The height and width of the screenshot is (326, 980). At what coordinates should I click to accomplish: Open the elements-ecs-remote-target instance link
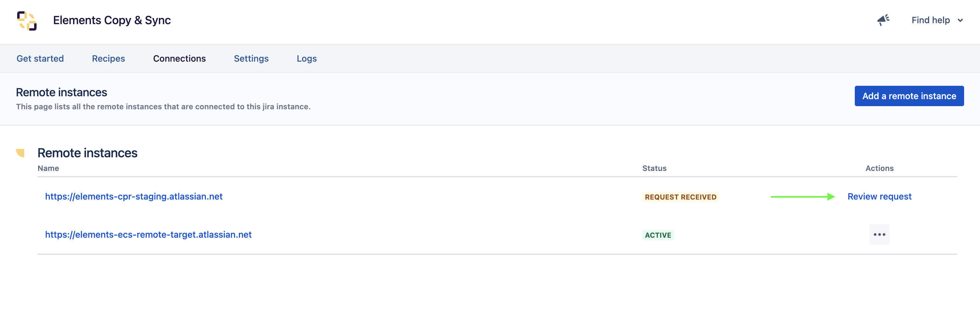(x=148, y=235)
